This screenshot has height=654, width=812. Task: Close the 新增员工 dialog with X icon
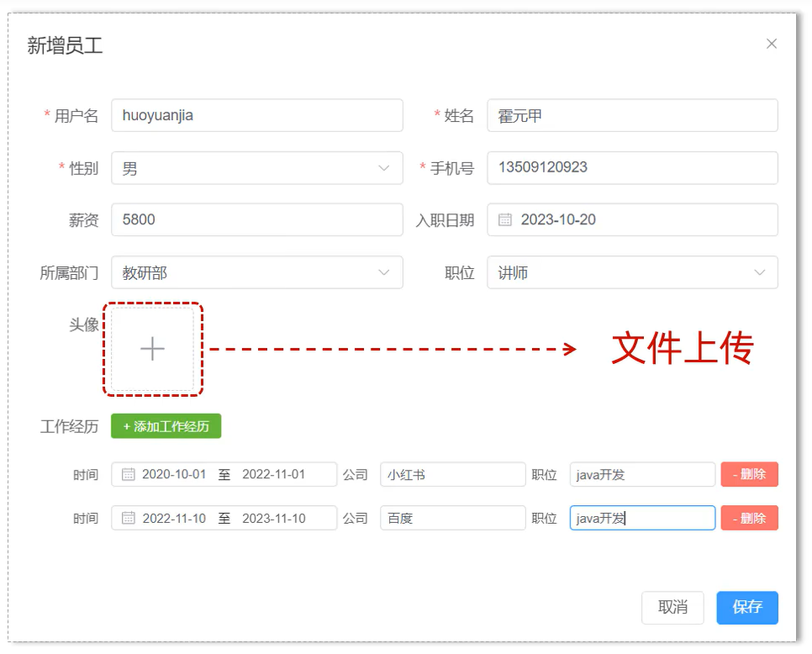(x=771, y=44)
